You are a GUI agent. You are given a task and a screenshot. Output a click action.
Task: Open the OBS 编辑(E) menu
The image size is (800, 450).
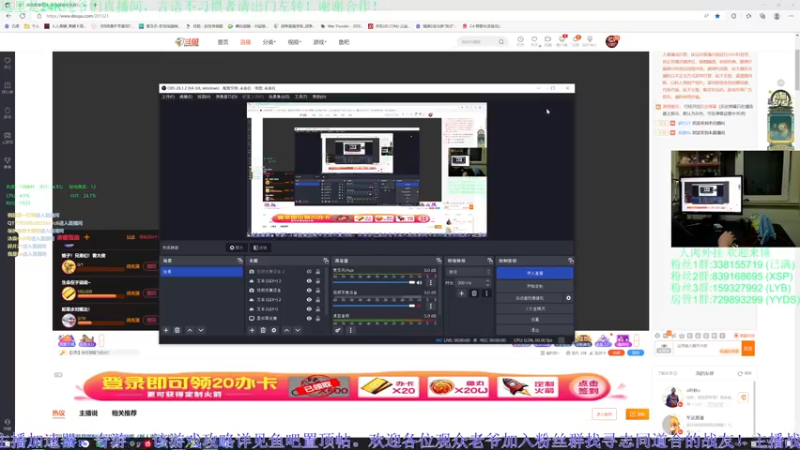pyautogui.click(x=186, y=96)
